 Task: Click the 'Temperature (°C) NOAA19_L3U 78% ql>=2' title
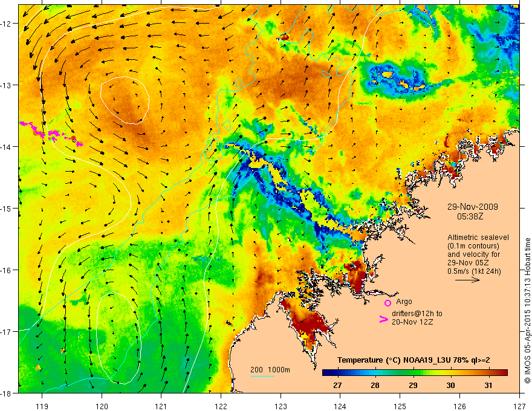pos(414,360)
